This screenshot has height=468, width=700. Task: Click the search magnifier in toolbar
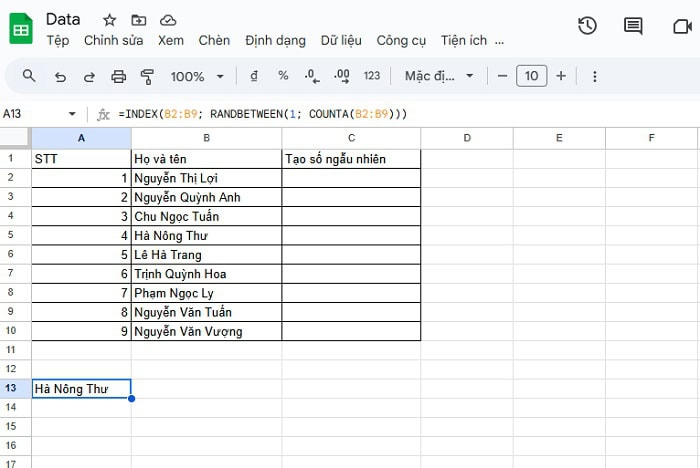tap(29, 76)
